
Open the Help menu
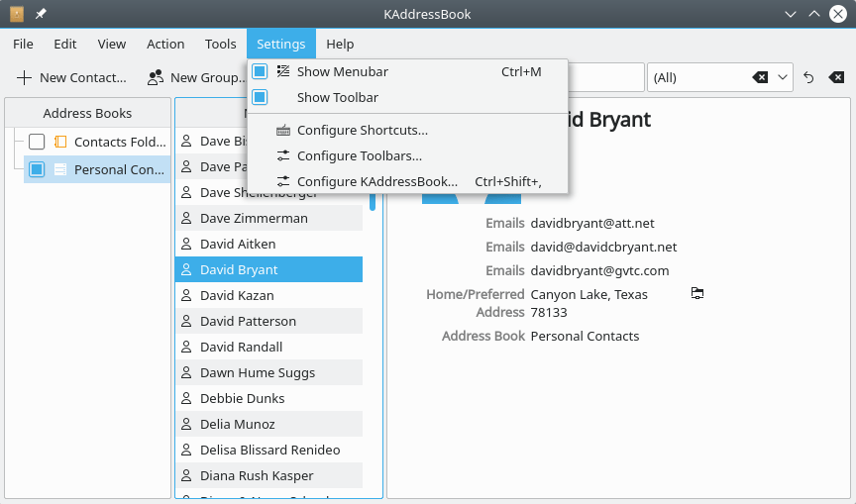[340, 45]
